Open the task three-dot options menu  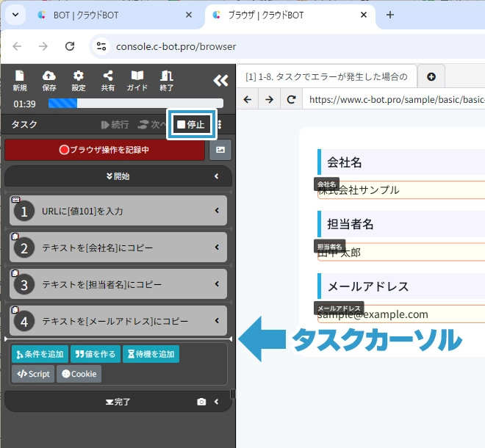click(x=220, y=125)
